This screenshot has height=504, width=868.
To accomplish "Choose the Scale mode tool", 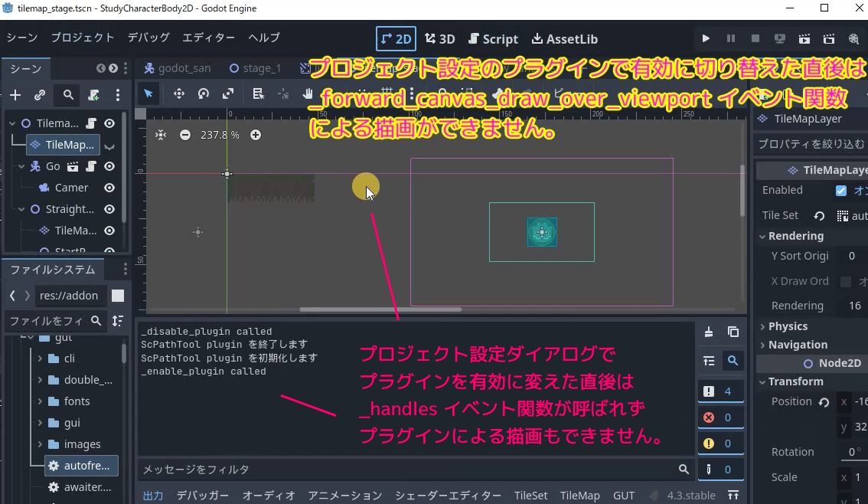I will pyautogui.click(x=227, y=93).
